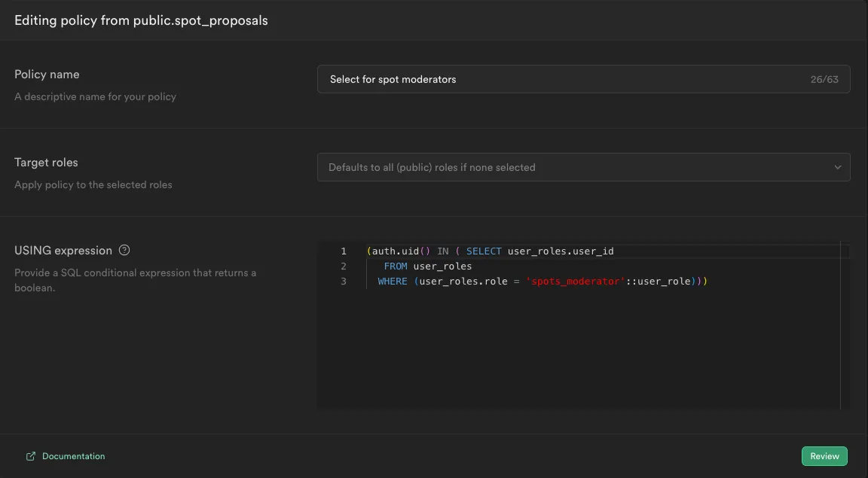
Task: Click line number 3 in editor gutter
Action: (x=344, y=281)
